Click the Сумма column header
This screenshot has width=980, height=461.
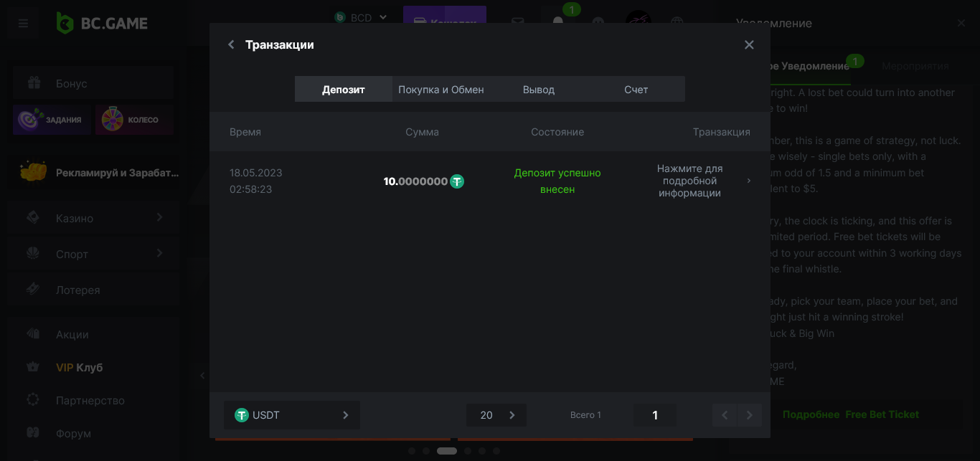tap(422, 132)
